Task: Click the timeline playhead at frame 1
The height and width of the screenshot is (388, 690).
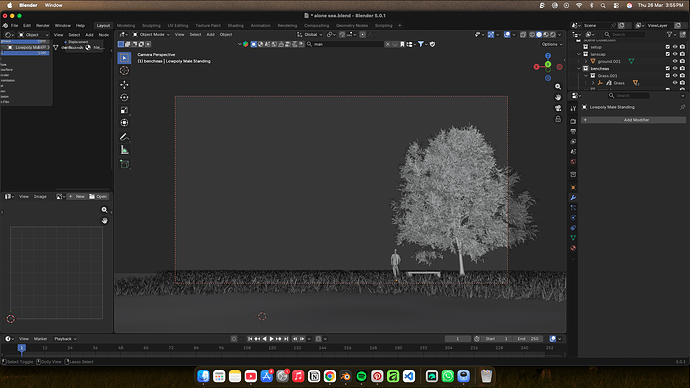Action: tap(21, 348)
